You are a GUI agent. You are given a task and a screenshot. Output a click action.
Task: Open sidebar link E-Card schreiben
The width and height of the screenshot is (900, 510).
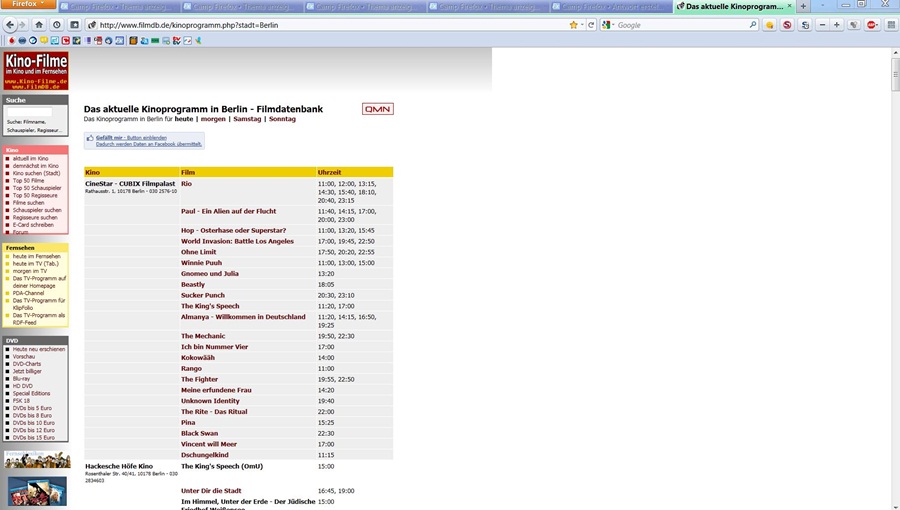[x=33, y=225]
